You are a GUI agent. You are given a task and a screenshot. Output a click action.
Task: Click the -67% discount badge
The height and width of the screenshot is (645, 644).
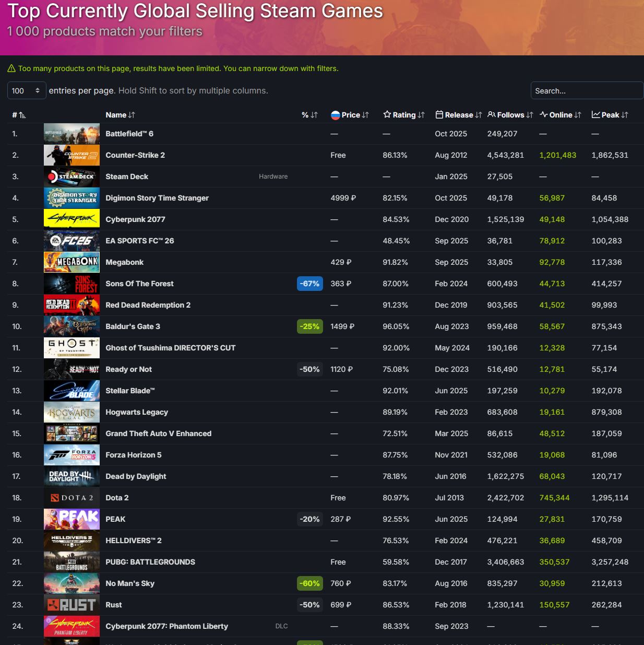click(310, 284)
